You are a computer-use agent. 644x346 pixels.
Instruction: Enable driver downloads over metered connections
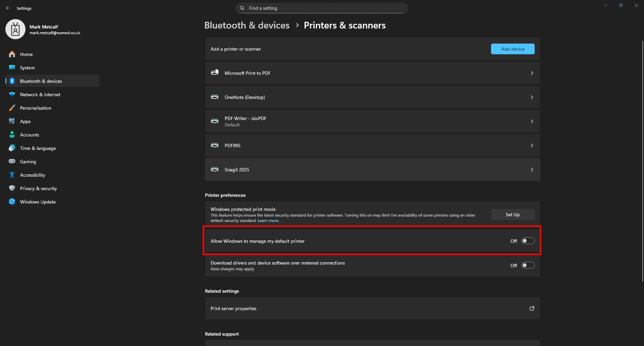point(528,266)
